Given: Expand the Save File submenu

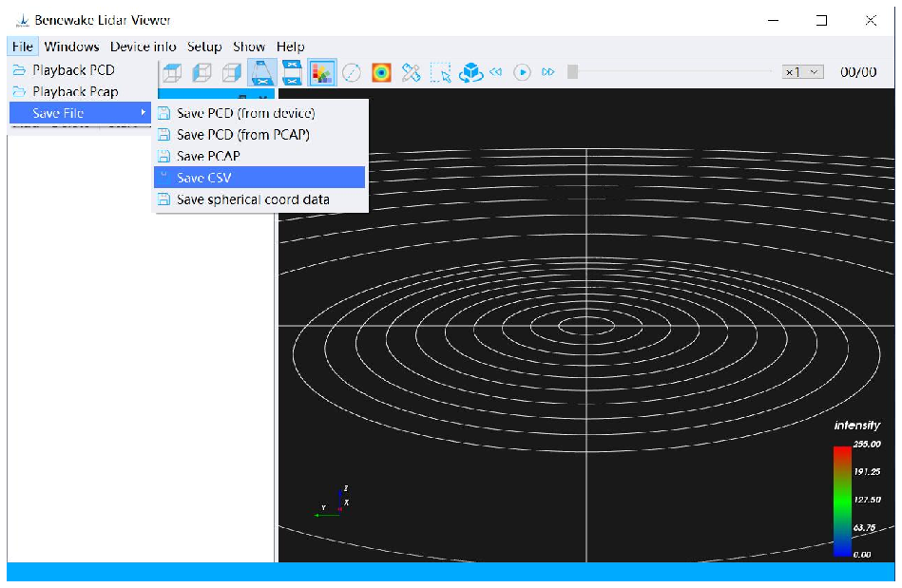Looking at the screenshot, I should click(x=81, y=113).
